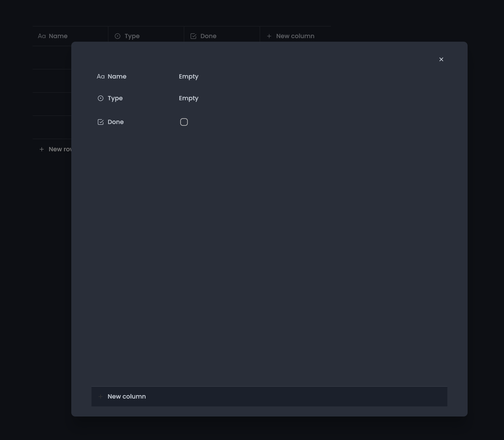Image resolution: width=504 pixels, height=440 pixels.
Task: Click Empty next to Name to edit it
Action: click(x=189, y=77)
